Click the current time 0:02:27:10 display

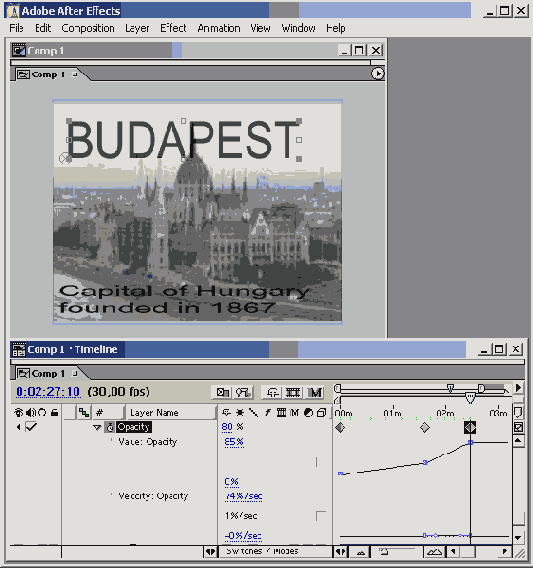point(48,392)
